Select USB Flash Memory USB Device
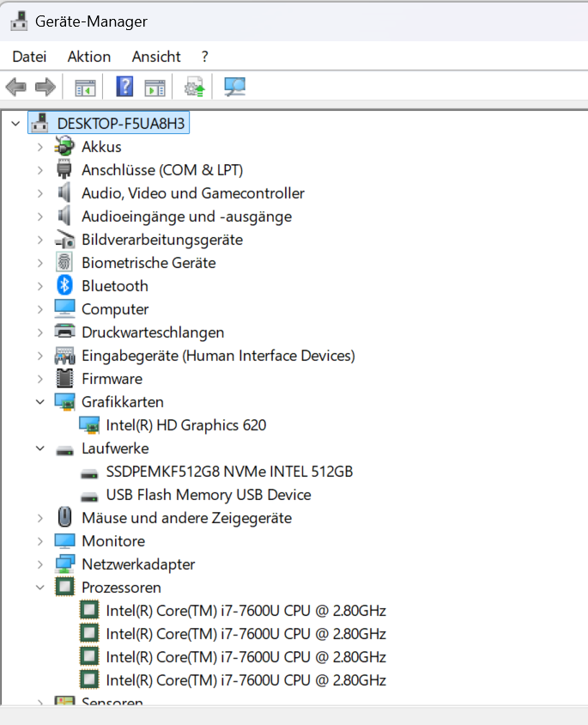Screen dimensions: 588x725 (x=209, y=495)
